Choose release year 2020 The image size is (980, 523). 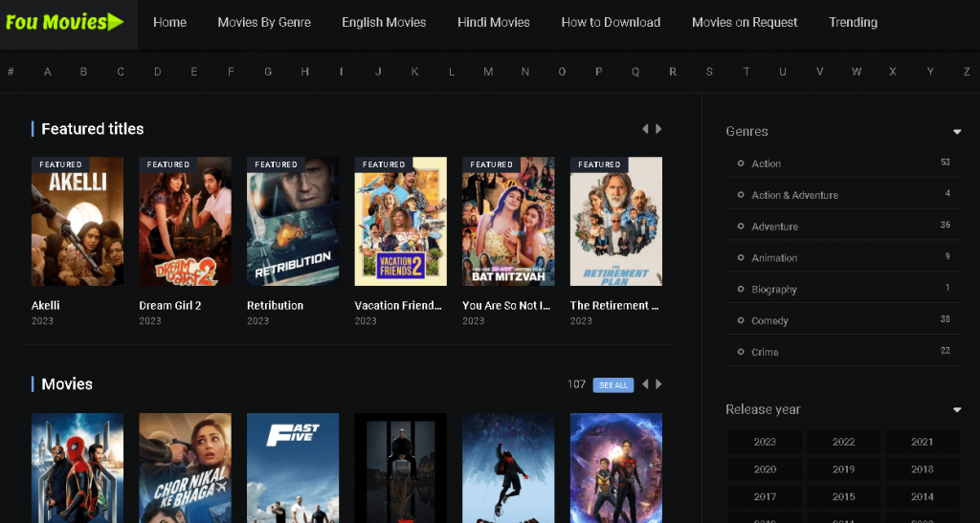(x=765, y=469)
